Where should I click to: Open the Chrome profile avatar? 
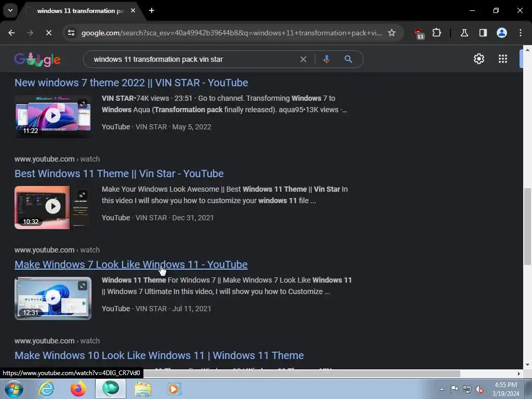(502, 33)
